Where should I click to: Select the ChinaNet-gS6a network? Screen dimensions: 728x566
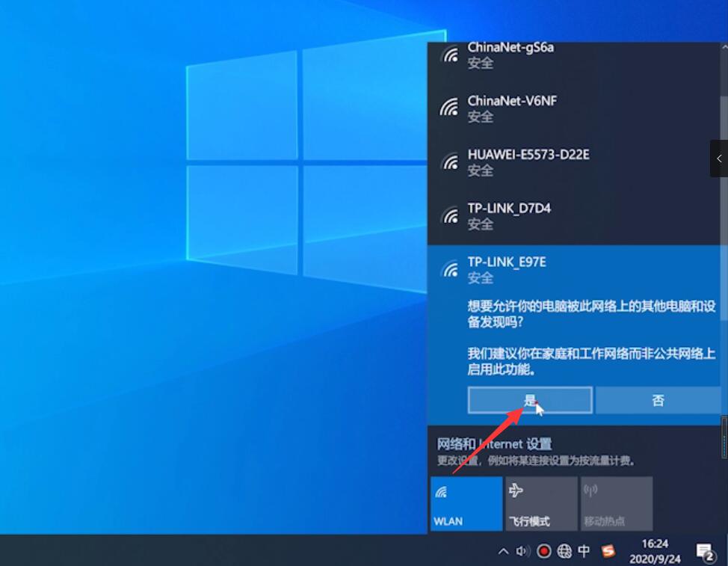(574, 56)
